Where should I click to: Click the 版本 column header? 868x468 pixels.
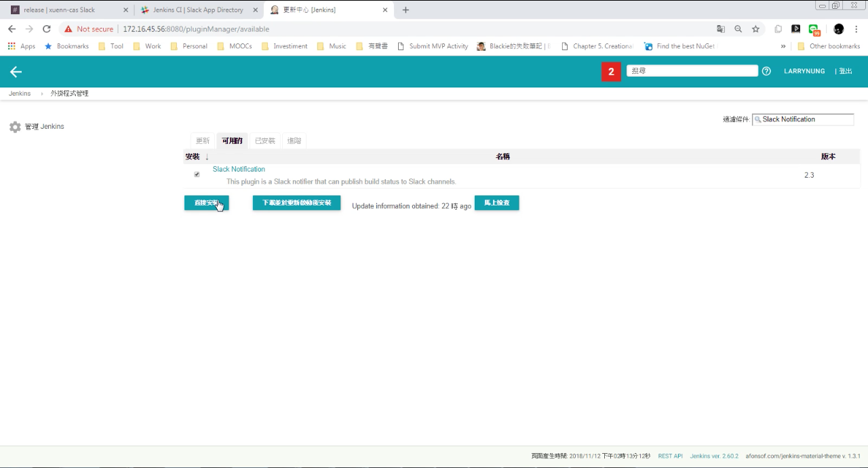tap(828, 157)
